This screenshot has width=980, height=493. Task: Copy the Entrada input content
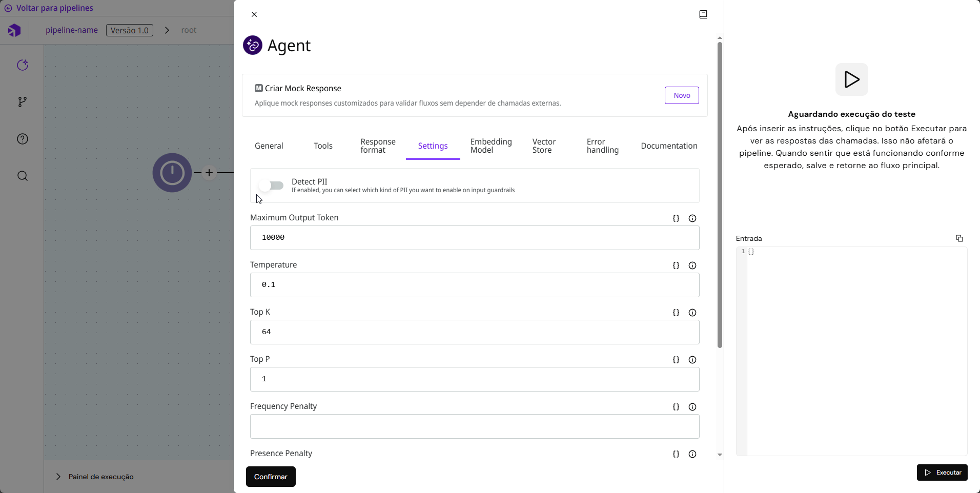pos(959,238)
